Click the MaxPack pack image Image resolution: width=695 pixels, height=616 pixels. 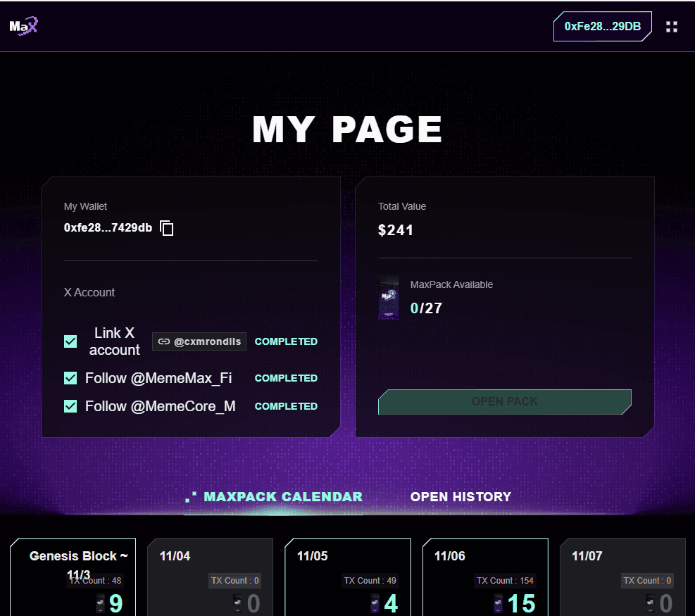[x=389, y=298]
